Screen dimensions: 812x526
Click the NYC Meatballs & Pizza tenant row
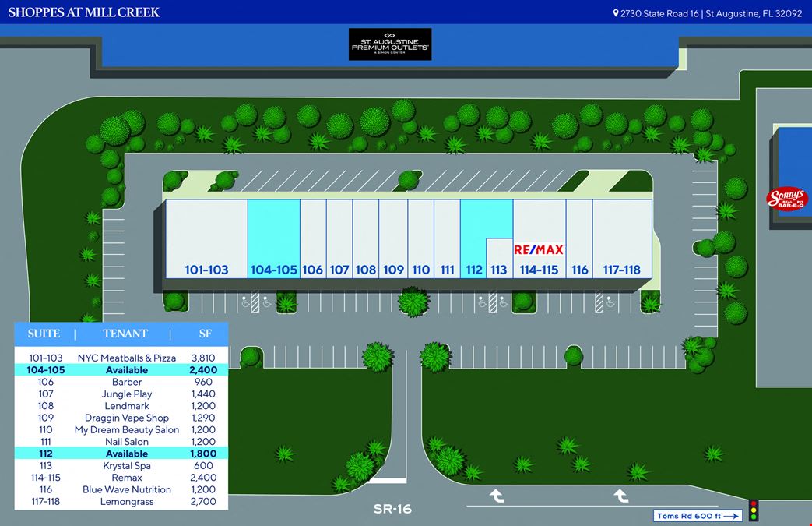click(121, 358)
